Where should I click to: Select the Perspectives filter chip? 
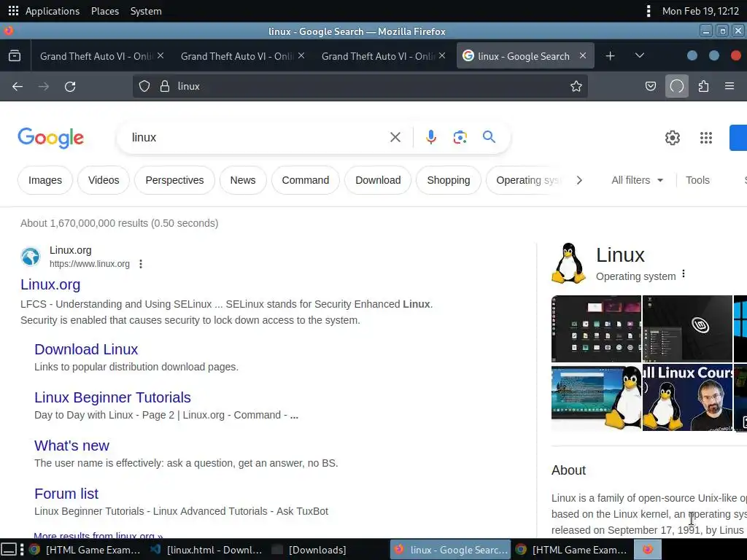tap(174, 180)
